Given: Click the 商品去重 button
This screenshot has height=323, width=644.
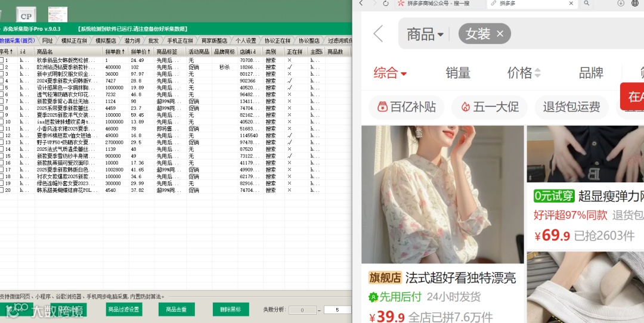Looking at the screenshot, I should [x=177, y=309].
